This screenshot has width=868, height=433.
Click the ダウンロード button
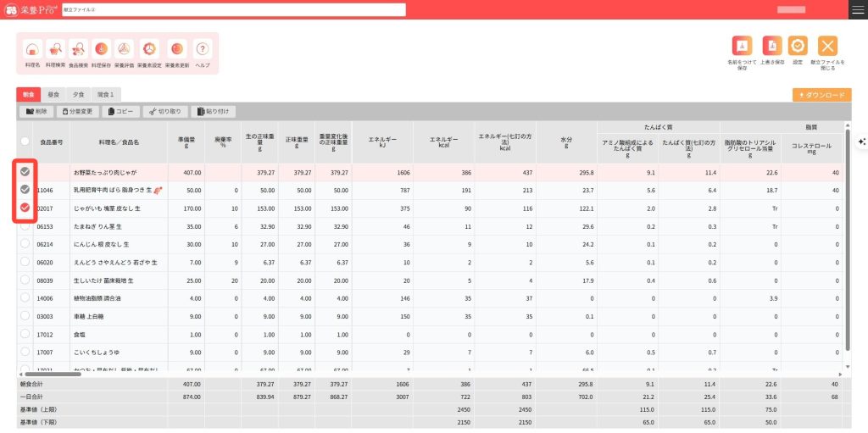tap(821, 95)
